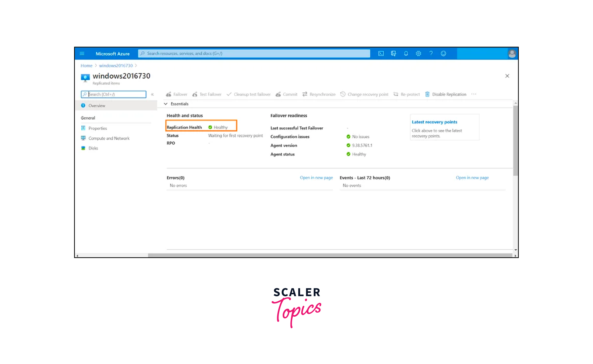Open the help question mark
Image resolution: width=593 pixels, height=364 pixels.
pyautogui.click(x=431, y=54)
